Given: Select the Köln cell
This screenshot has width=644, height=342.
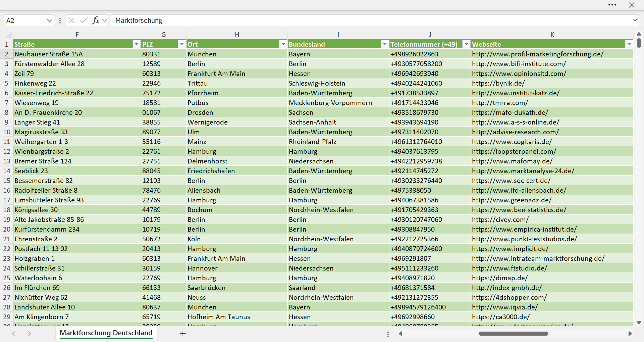Looking at the screenshot, I should point(237,239).
